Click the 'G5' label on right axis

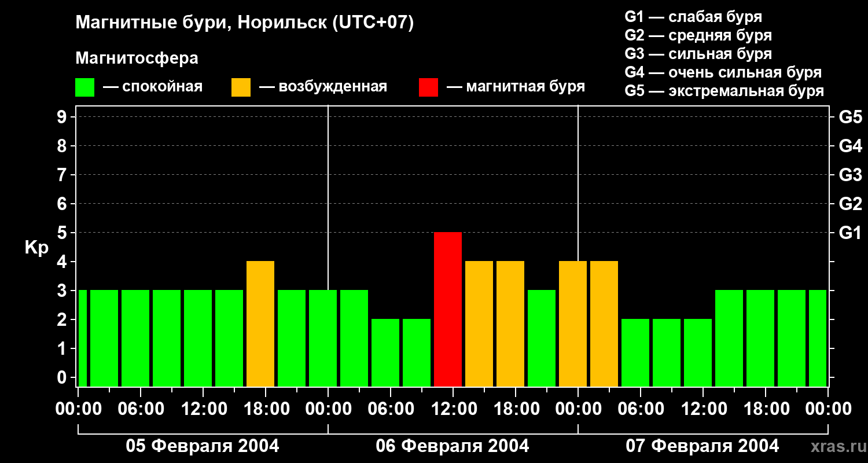coord(850,117)
